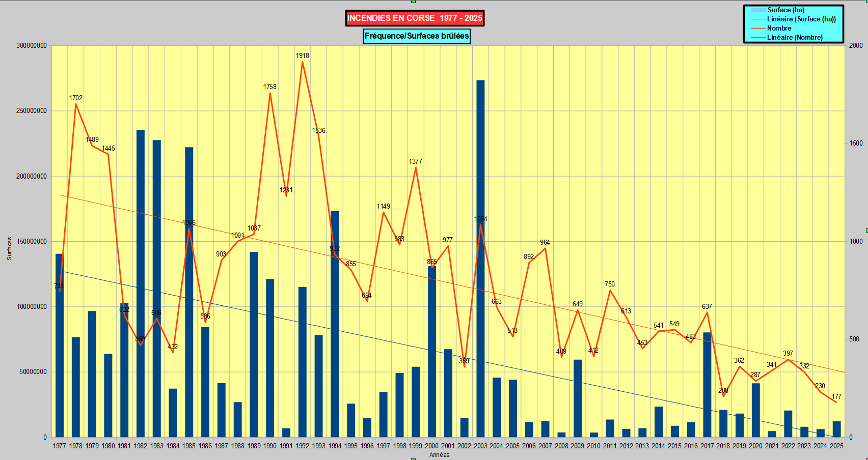This screenshot has width=868, height=460.
Task: Select the left axis value "250000000"
Action: tap(32, 111)
